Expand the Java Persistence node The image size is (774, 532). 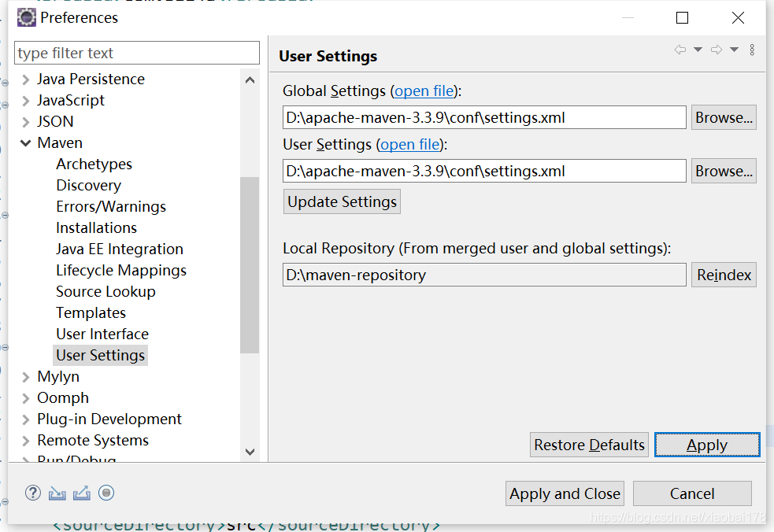tap(26, 79)
